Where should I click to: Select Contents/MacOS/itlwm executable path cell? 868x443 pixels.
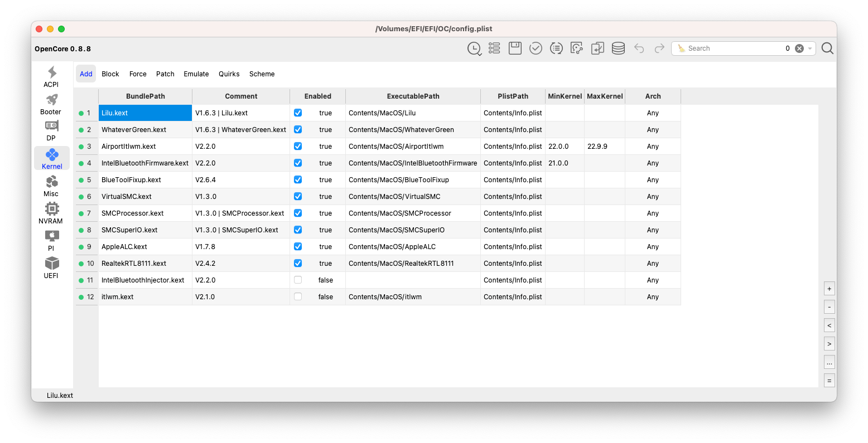point(413,296)
